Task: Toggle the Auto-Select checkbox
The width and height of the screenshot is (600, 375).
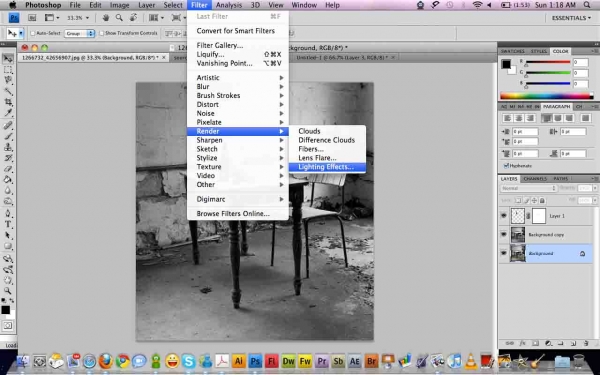Action: coord(33,33)
